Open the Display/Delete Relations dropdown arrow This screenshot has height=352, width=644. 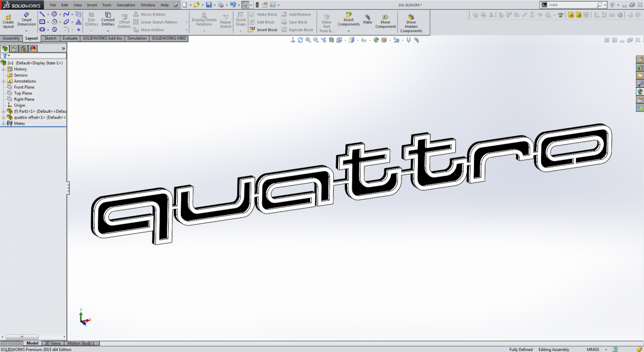204,31
